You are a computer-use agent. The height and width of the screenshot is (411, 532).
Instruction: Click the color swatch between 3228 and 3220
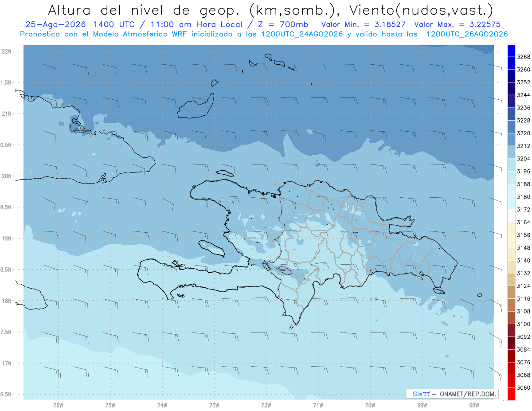click(x=511, y=127)
